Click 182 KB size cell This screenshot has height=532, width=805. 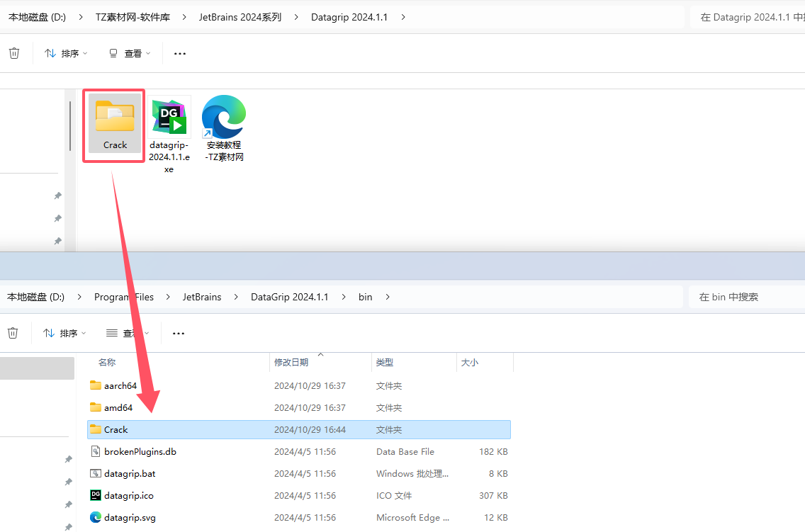click(x=493, y=452)
